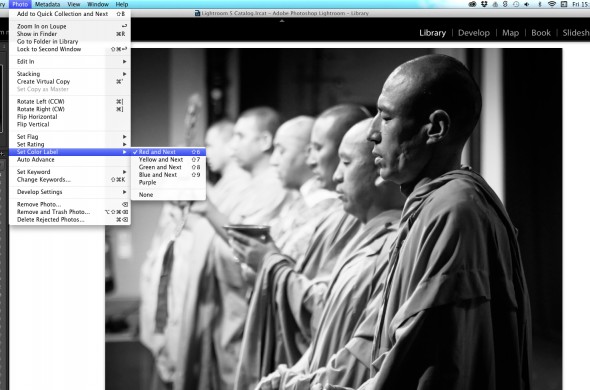590x390 pixels.
Task: Switch to the Develop module
Action: [474, 33]
